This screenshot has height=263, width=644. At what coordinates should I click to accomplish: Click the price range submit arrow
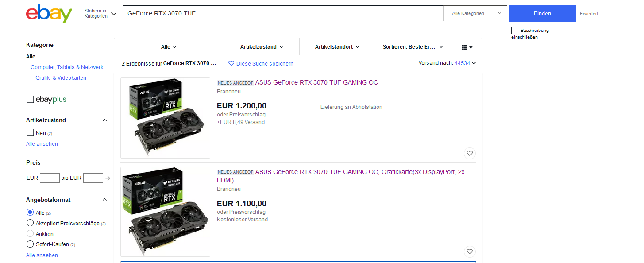click(108, 178)
